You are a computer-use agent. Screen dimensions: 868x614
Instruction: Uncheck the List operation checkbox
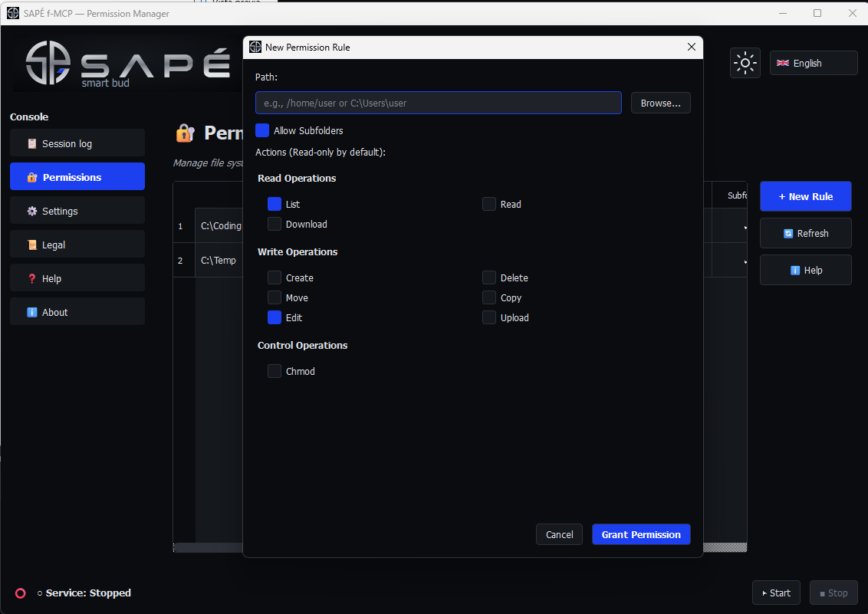coord(275,204)
